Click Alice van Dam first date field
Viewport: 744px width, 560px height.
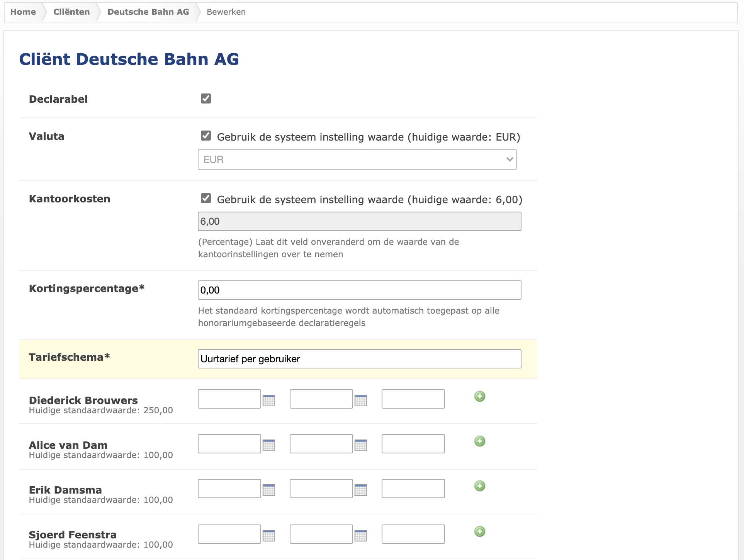[229, 444]
